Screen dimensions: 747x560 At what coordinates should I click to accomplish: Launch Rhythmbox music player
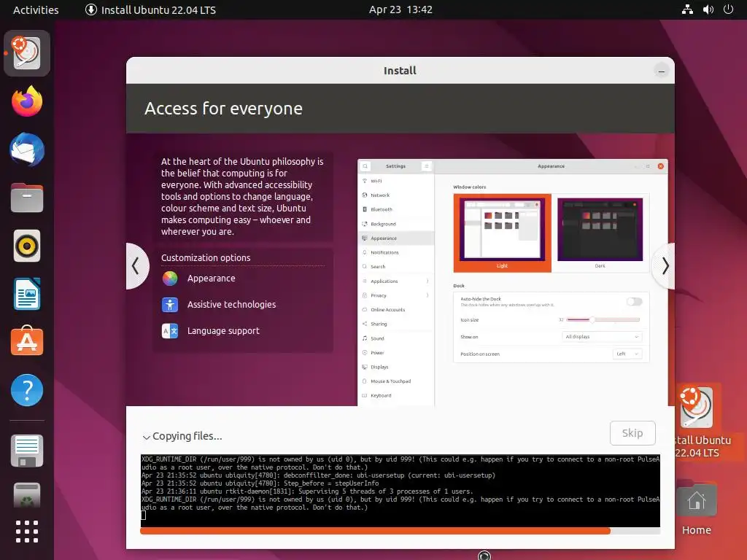tap(27, 246)
